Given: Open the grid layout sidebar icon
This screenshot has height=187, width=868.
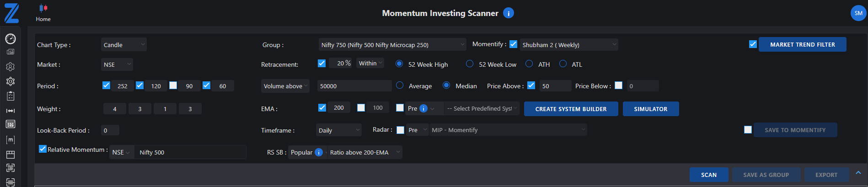Looking at the screenshot, I should [11, 155].
